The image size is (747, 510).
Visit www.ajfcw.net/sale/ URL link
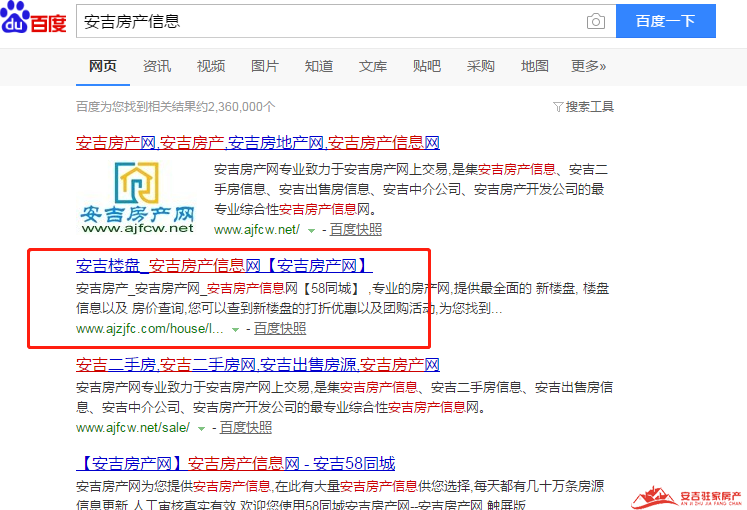pos(133,428)
